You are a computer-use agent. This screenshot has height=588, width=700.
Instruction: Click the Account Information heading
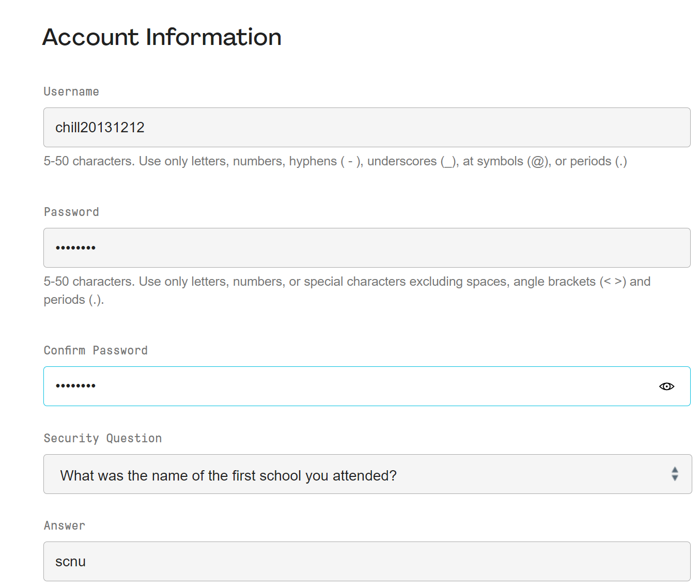coord(162,37)
